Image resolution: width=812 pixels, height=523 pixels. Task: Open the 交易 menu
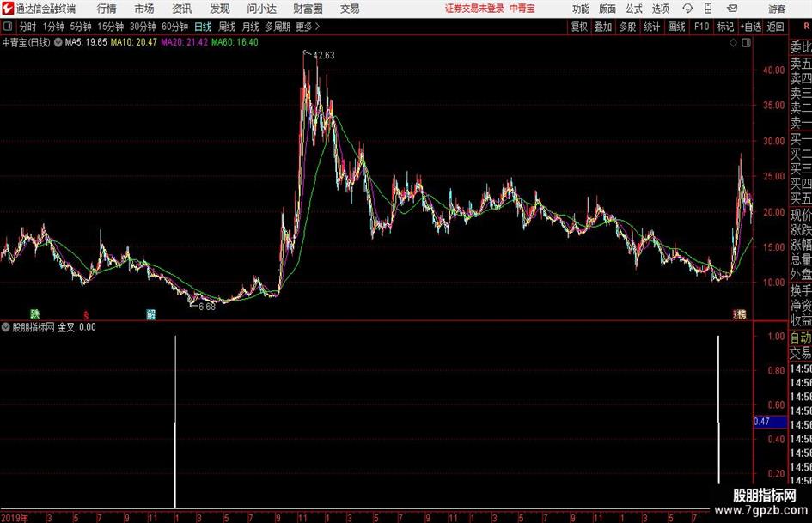coord(350,9)
